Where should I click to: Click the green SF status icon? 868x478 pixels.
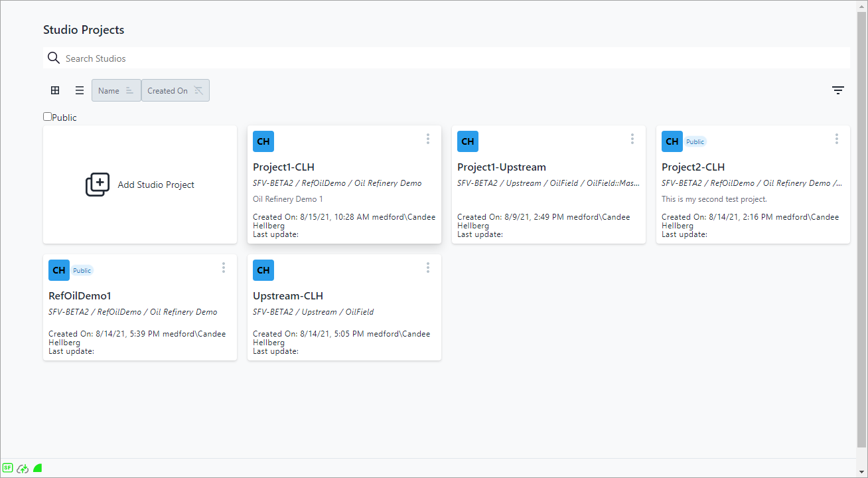8,468
